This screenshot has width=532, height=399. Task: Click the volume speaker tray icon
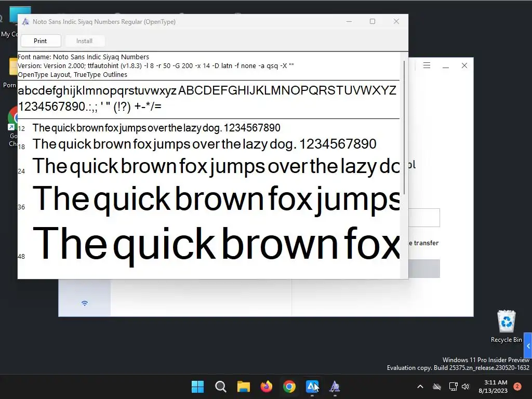(x=465, y=387)
